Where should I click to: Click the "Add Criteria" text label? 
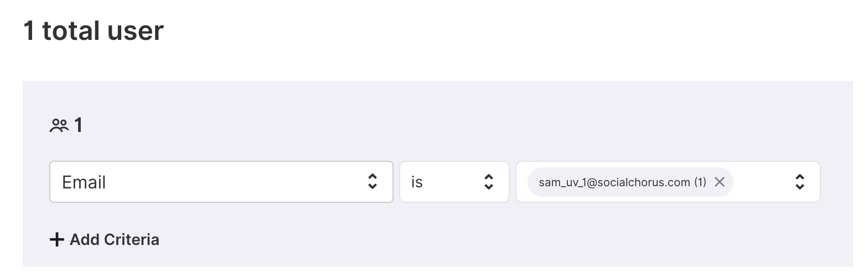click(115, 239)
